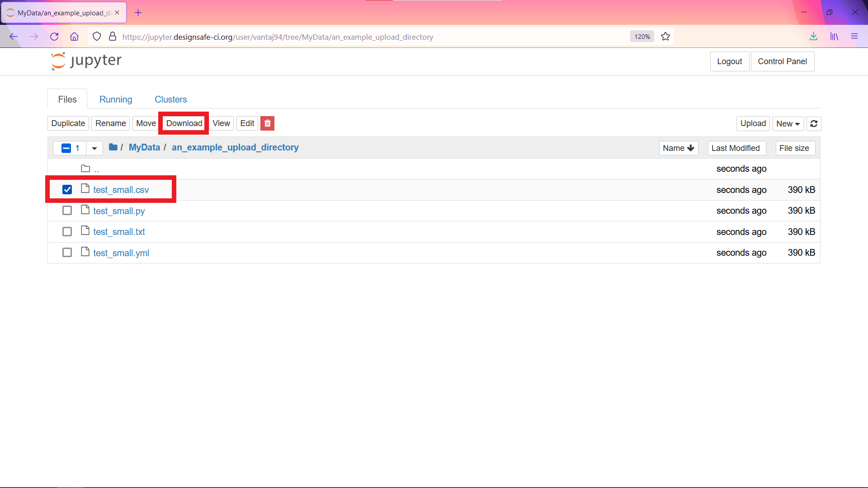Toggle Name sort order dropdown
868x488 pixels.
click(678, 148)
